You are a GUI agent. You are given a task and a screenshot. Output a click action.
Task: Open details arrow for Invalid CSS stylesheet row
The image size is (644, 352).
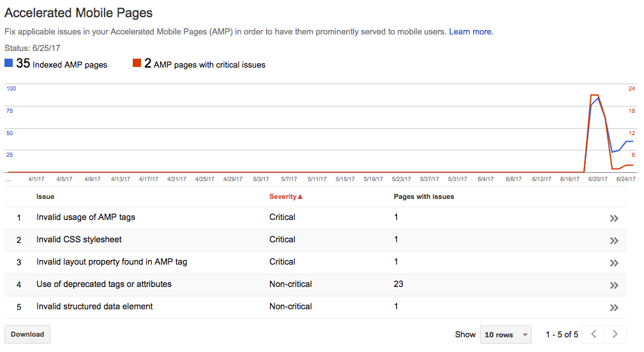pos(614,240)
